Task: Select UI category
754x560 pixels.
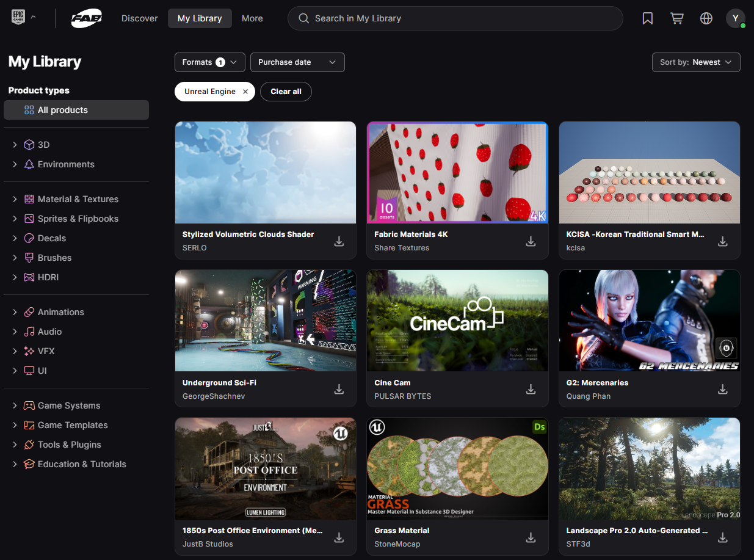Action: coord(42,371)
